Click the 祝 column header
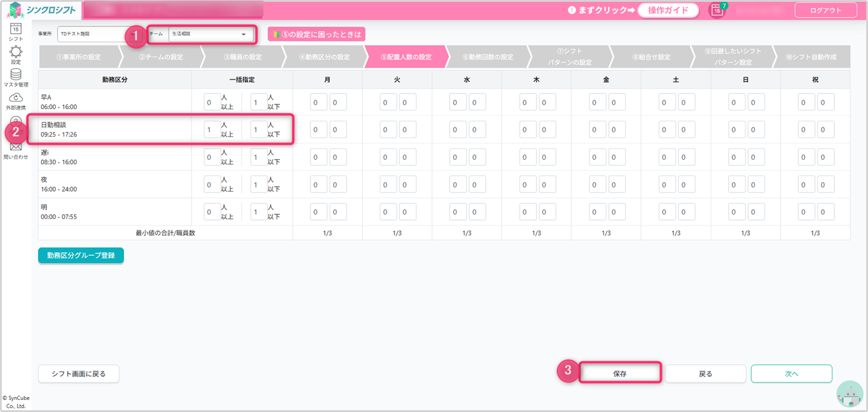The height and width of the screenshot is (412, 868). 815,79
